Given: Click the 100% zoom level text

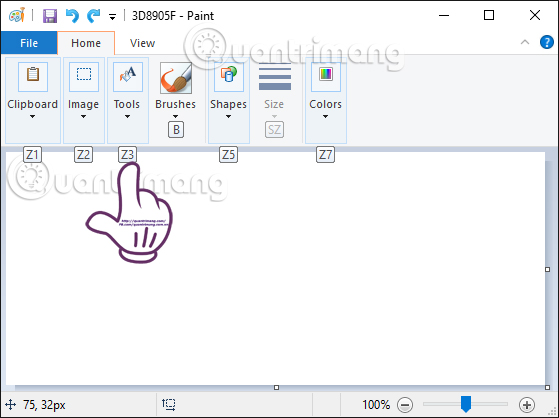Looking at the screenshot, I should tap(376, 405).
